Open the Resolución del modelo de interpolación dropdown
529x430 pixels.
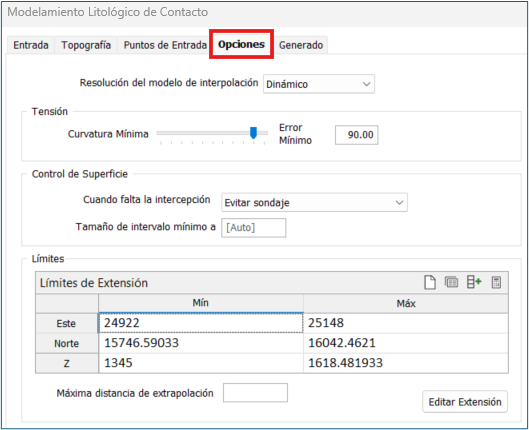(319, 84)
